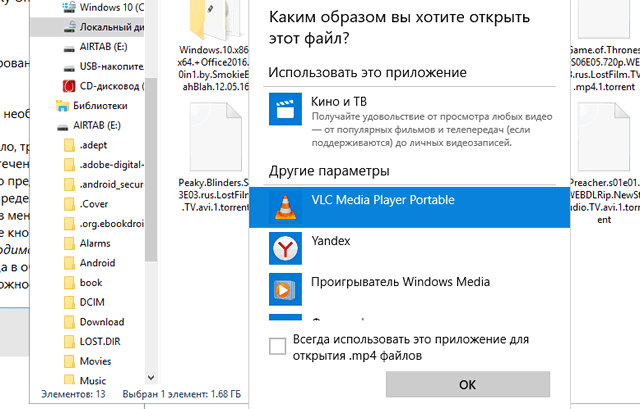Viewport: 640px width, 409px height.
Task: Click the navigation pane vertical scrollbar
Action: coord(151,150)
